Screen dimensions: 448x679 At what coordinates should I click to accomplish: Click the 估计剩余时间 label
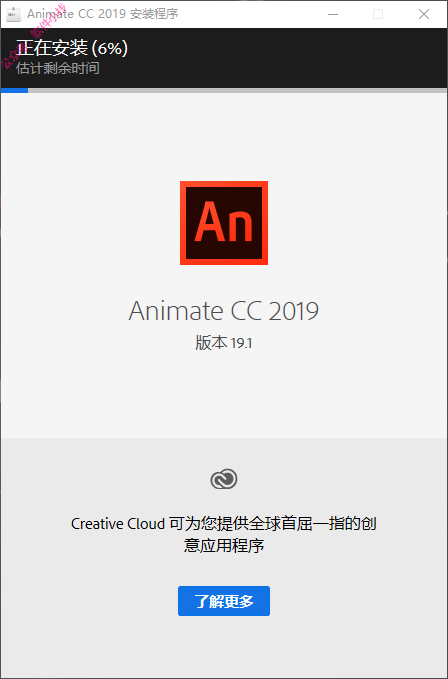tap(58, 68)
